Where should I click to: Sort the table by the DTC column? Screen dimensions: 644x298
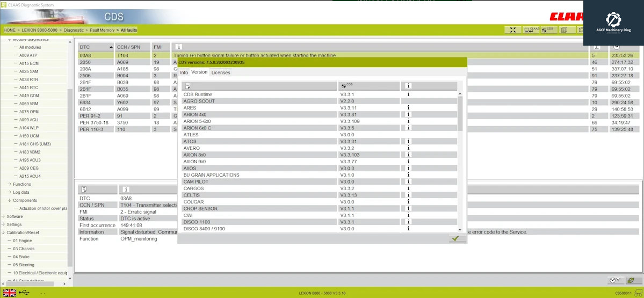pyautogui.click(x=96, y=47)
